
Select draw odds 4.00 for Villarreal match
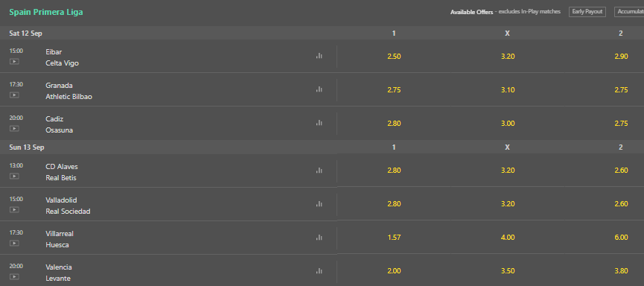click(508, 238)
